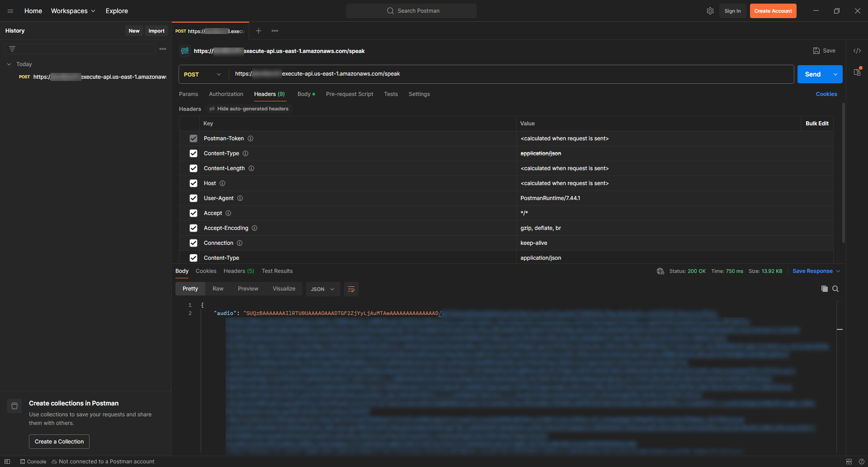Click the Create a Collection button
The image size is (868, 467).
tap(59, 442)
